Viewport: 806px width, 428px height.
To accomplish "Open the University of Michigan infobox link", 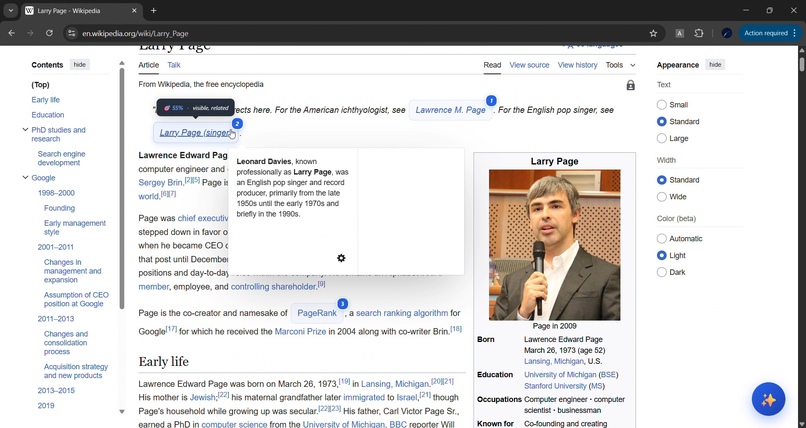I will tap(560, 375).
